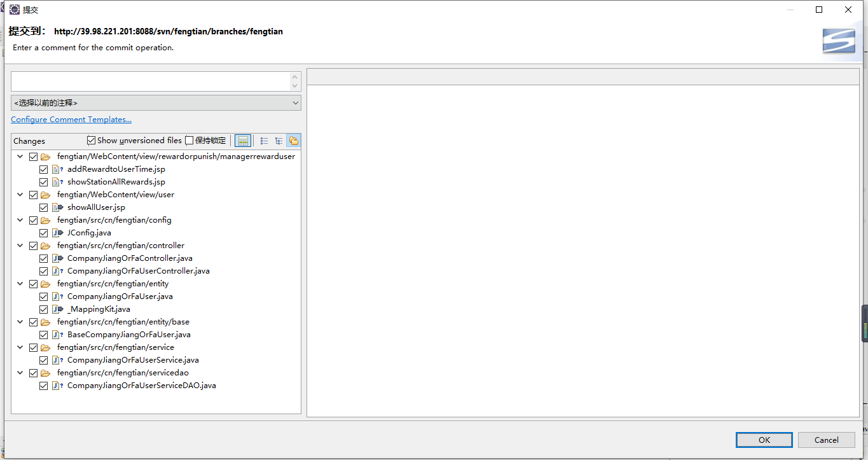Toggle Show unversioned files checkbox
Viewport: 868px width, 460px height.
click(x=92, y=141)
